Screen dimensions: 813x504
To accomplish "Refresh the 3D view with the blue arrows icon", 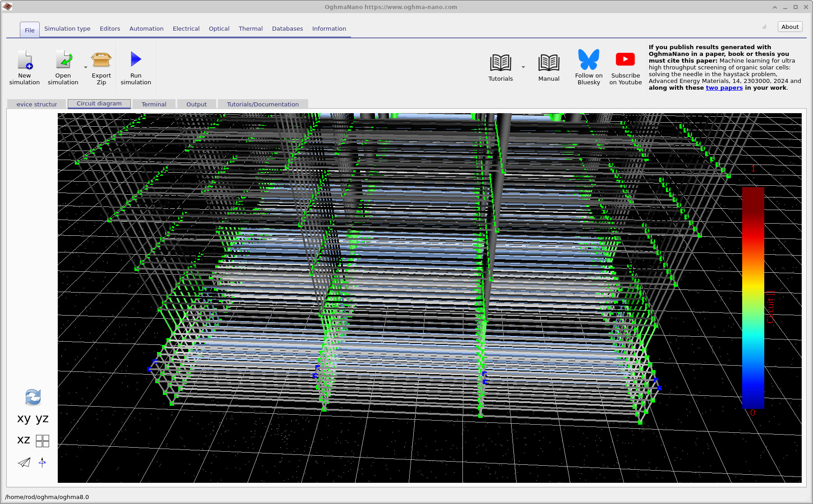I will click(x=33, y=397).
